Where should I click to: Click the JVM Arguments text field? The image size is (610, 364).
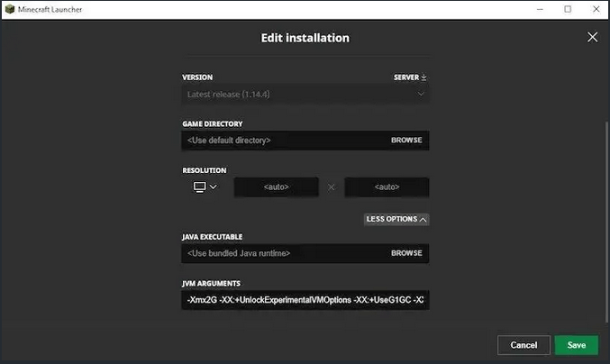tap(305, 300)
